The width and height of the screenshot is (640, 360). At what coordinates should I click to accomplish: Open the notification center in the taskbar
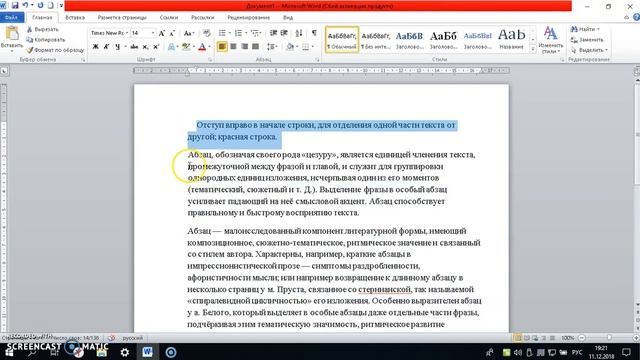[x=627, y=352]
